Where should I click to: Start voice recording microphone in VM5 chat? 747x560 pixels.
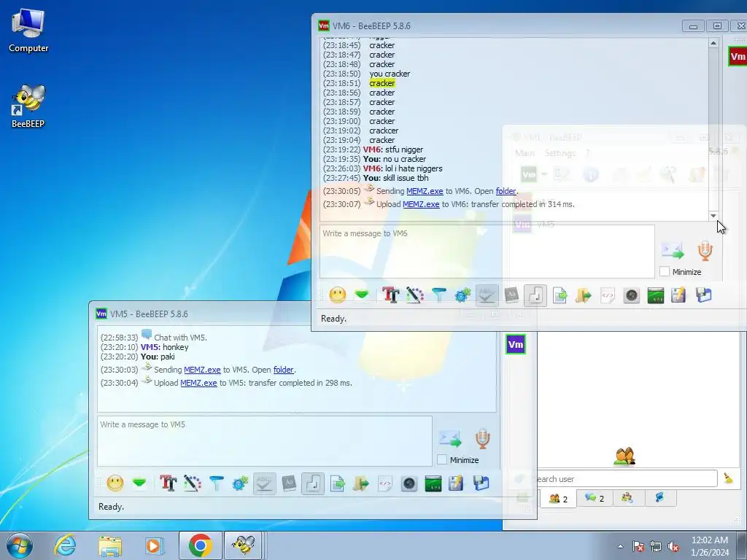point(483,438)
